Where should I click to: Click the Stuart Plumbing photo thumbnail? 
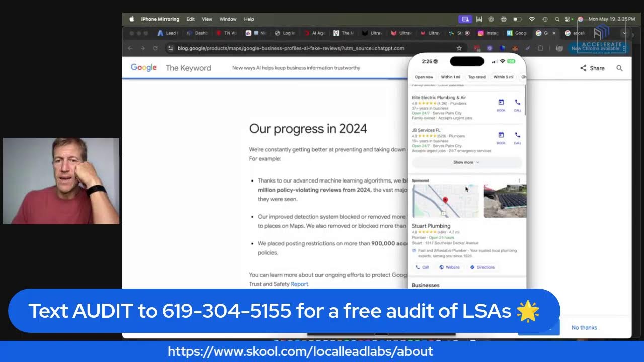point(505,201)
